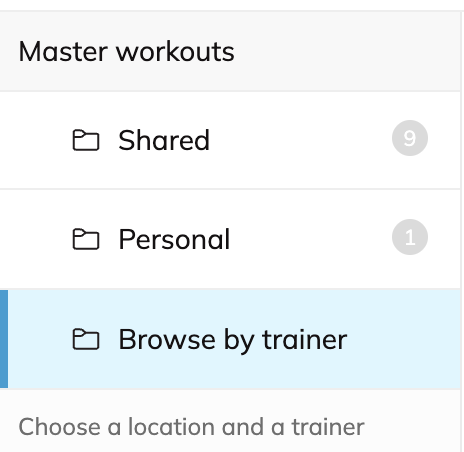Click the word 'workouts' in the panel header
Viewport: 464px width, 452px height.
click(175, 52)
